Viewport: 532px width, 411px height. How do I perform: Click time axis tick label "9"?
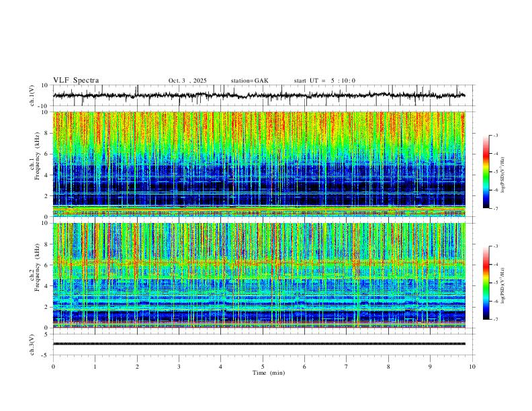click(x=430, y=367)
